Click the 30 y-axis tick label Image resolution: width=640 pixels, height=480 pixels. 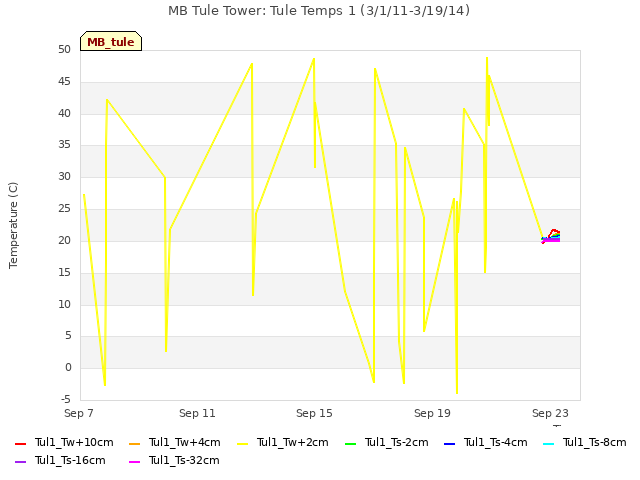[64, 176]
